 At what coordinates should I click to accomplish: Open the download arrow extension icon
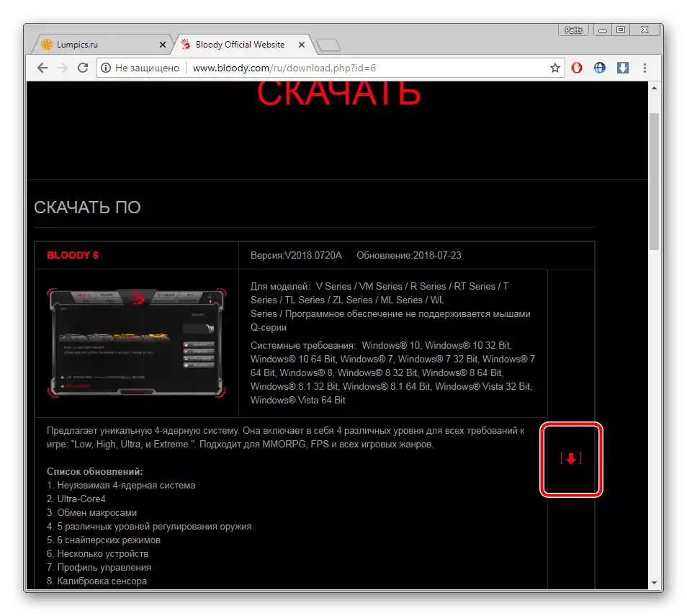tap(623, 68)
